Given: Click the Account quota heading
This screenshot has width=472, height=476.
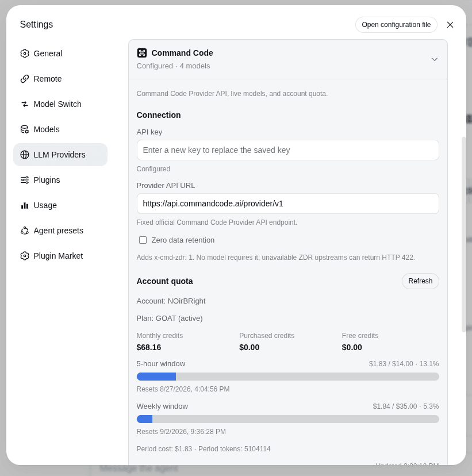Looking at the screenshot, I should tap(164, 281).
